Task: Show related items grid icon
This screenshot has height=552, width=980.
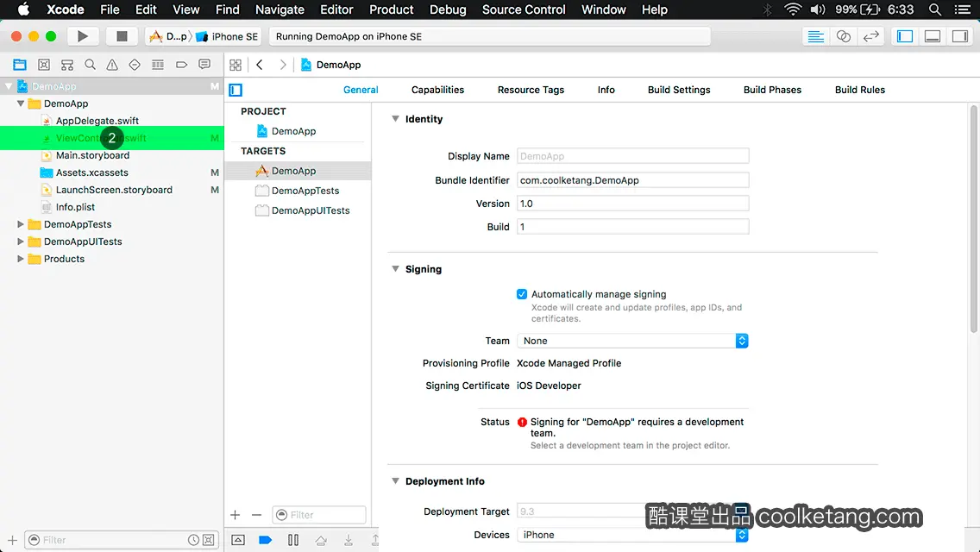Action: (x=236, y=65)
